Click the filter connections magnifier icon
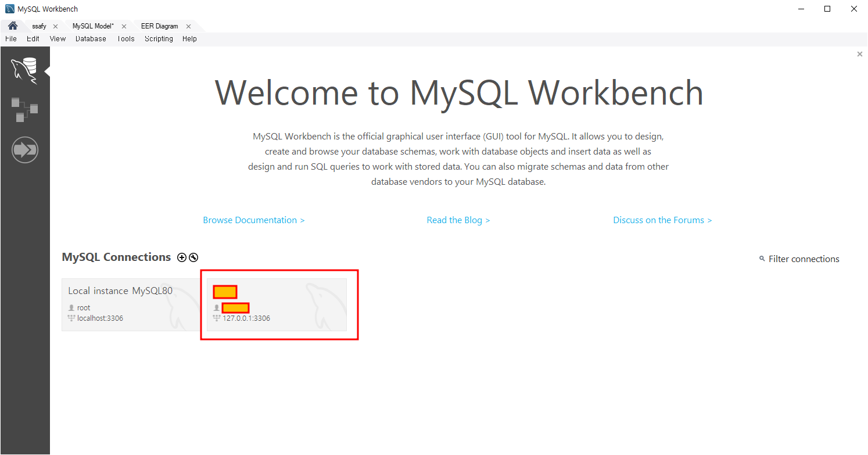Viewport: 868px width, 455px height. [x=762, y=259]
